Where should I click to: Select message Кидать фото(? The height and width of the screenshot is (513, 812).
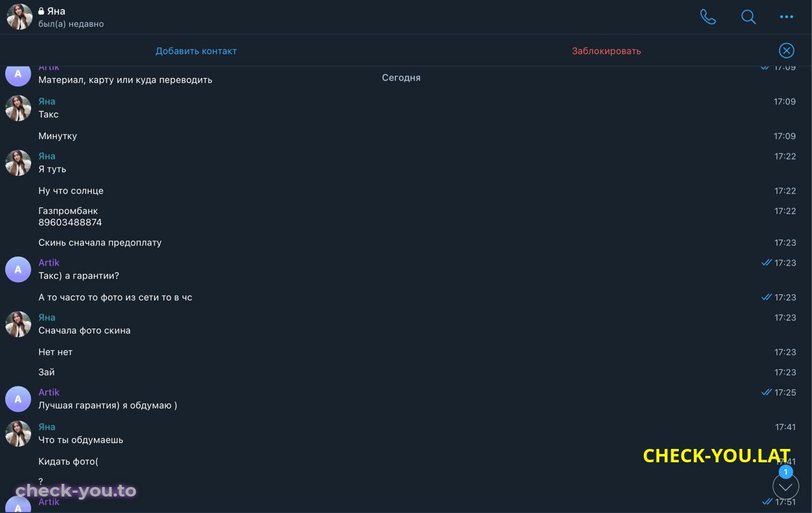[x=69, y=462]
